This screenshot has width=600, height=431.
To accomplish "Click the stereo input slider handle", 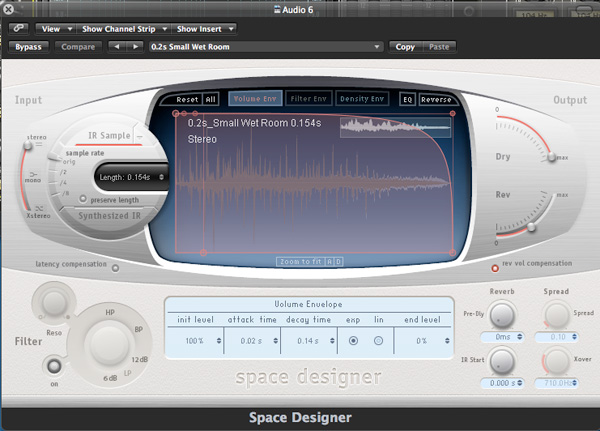I will [28, 145].
